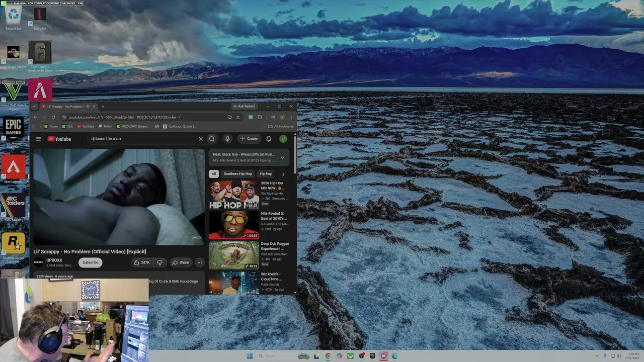Select the Hip hop filter chip
Image resolution: width=644 pixels, height=362 pixels.
(266, 174)
